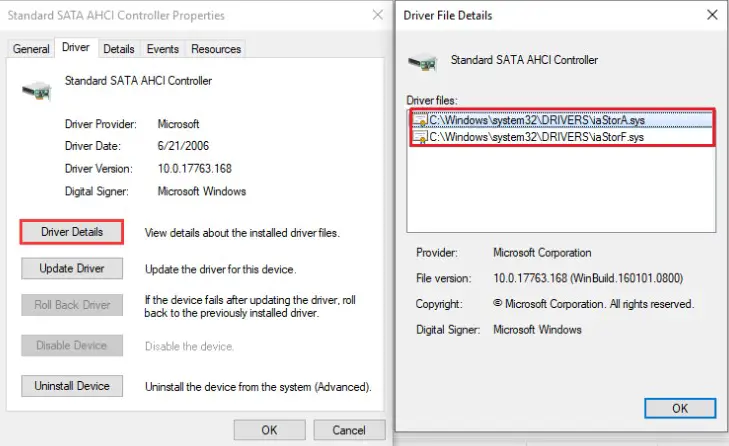Cancel the Controller Properties dialog
Image resolution: width=729 pixels, height=446 pixels.
(349, 430)
